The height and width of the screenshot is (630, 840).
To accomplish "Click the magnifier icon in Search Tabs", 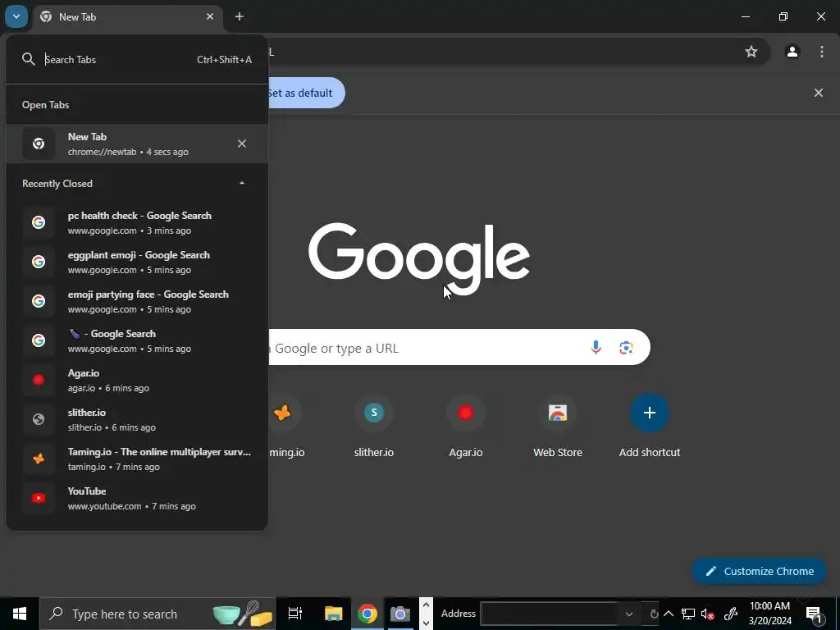I will (x=29, y=59).
